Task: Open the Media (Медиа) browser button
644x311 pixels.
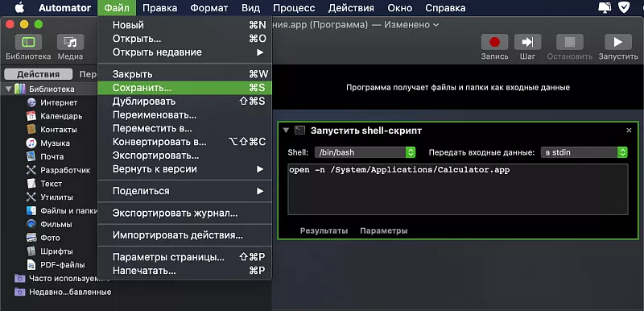Action: click(x=70, y=42)
